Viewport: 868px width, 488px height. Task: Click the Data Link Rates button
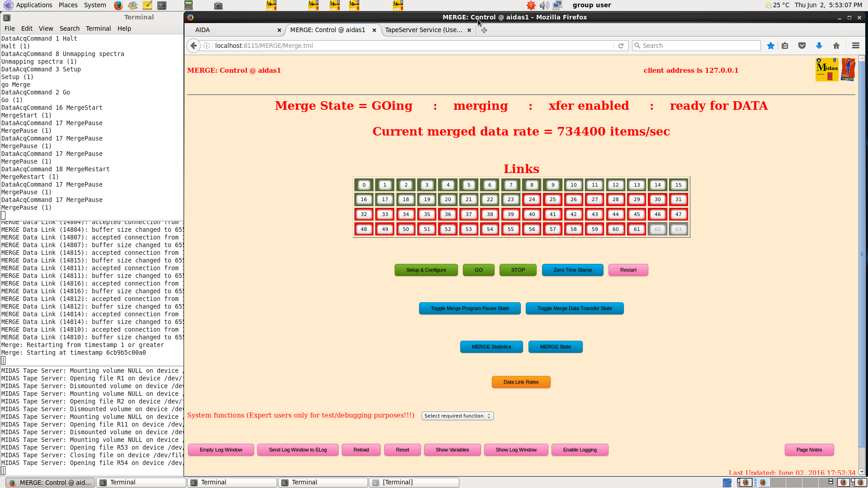(x=521, y=382)
